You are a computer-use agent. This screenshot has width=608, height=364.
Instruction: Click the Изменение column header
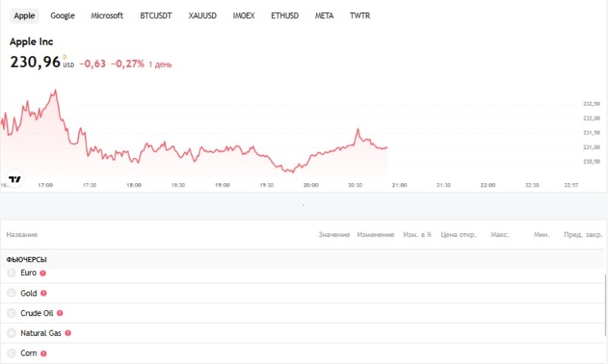point(375,235)
